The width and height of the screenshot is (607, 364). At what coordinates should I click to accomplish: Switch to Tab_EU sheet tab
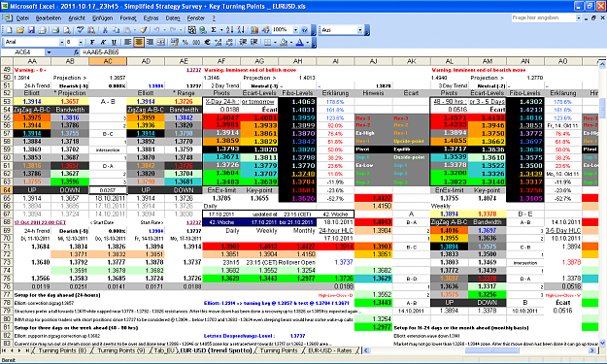164,350
